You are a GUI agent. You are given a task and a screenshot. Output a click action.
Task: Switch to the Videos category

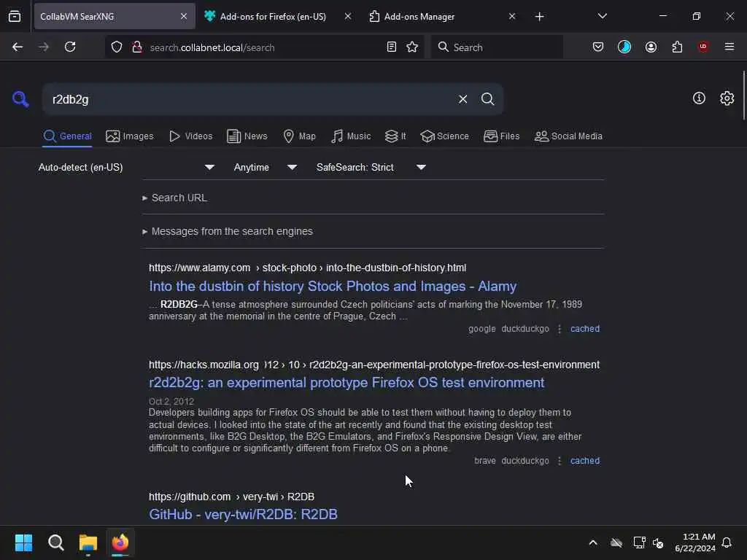tap(190, 136)
